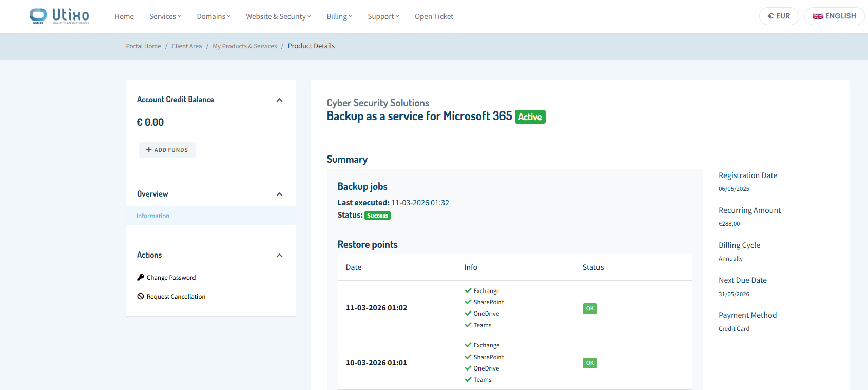Click the Change Password link
This screenshot has width=868, height=390.
pos(171,278)
